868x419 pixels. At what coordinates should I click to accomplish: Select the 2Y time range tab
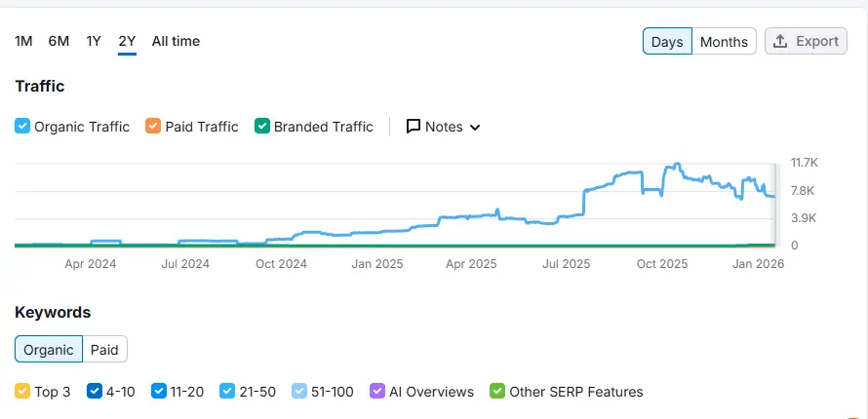[x=128, y=42]
